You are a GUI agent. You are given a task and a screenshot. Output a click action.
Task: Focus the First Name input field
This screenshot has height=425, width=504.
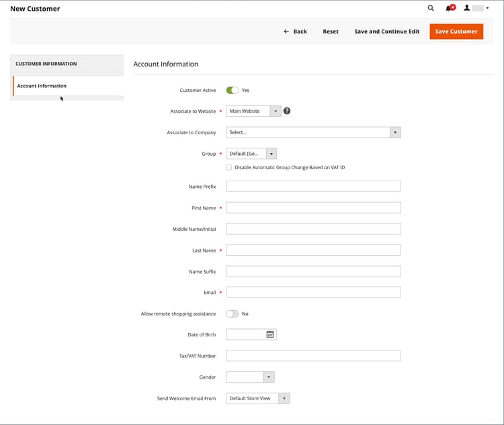tap(313, 207)
